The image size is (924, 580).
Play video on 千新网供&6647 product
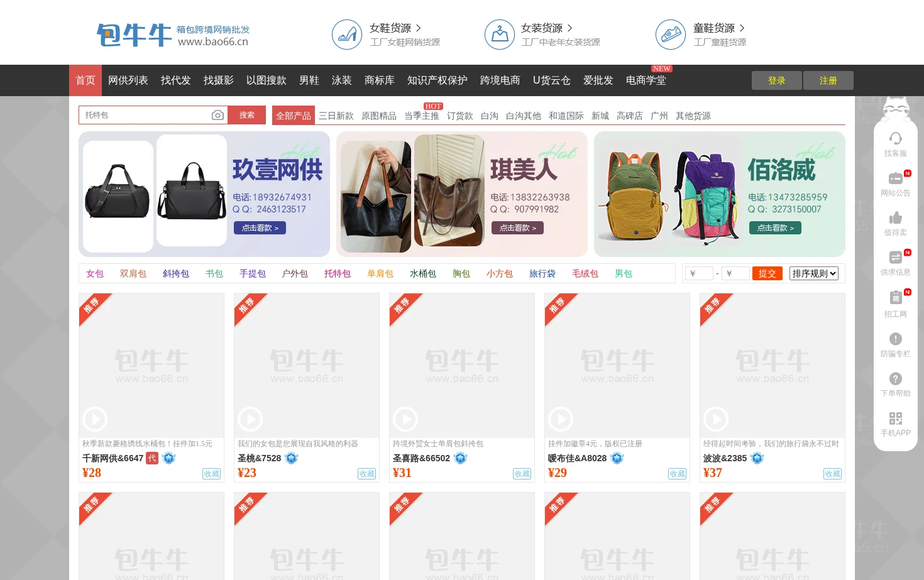pos(95,419)
